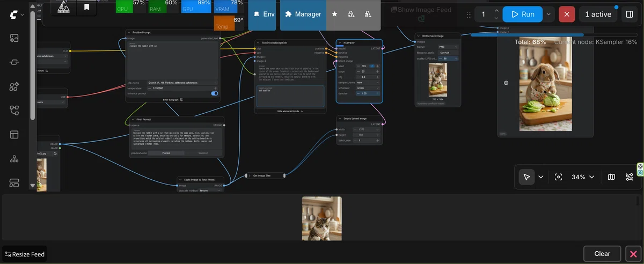Toggle link visibility icon in canvas toolbar
The image size is (644, 264).
coord(630,177)
